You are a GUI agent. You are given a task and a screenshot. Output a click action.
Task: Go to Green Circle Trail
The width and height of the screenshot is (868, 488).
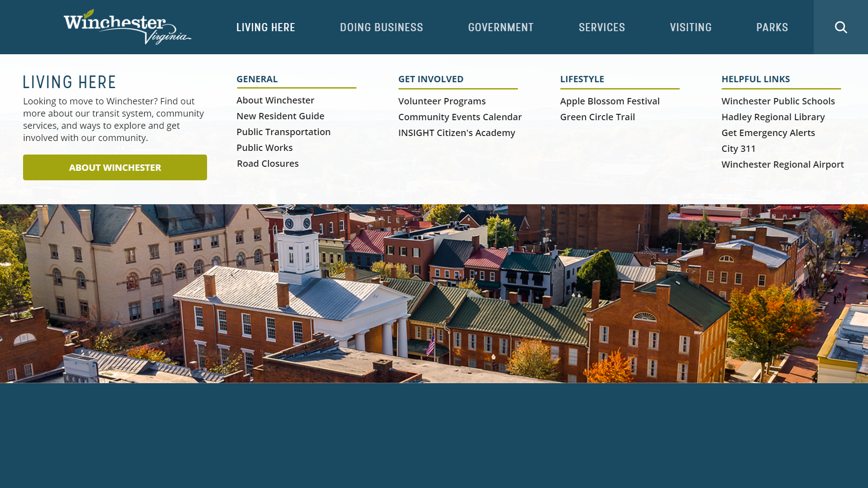pos(597,117)
